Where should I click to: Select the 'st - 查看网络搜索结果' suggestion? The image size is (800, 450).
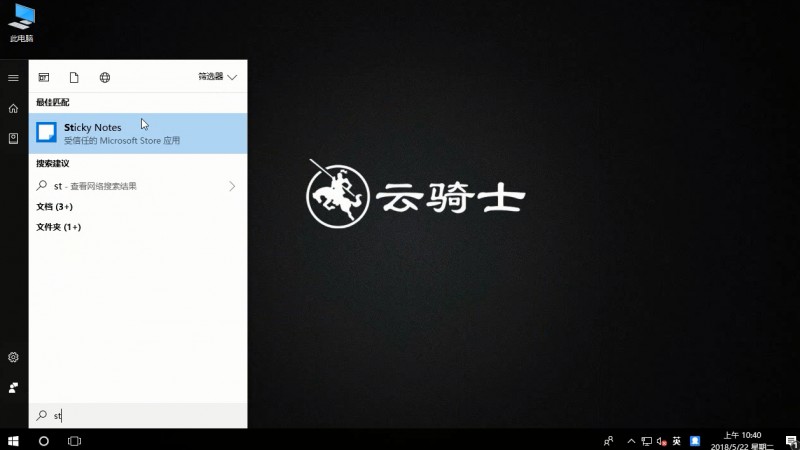pos(138,186)
